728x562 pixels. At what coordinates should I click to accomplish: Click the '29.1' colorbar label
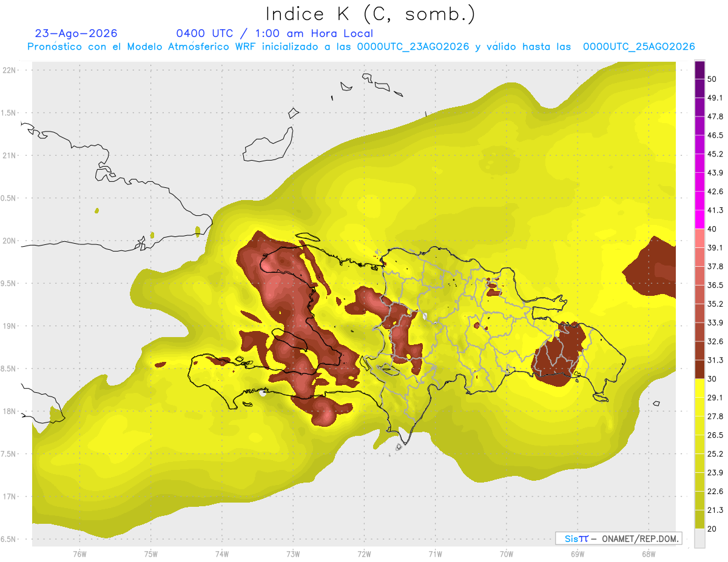click(715, 398)
